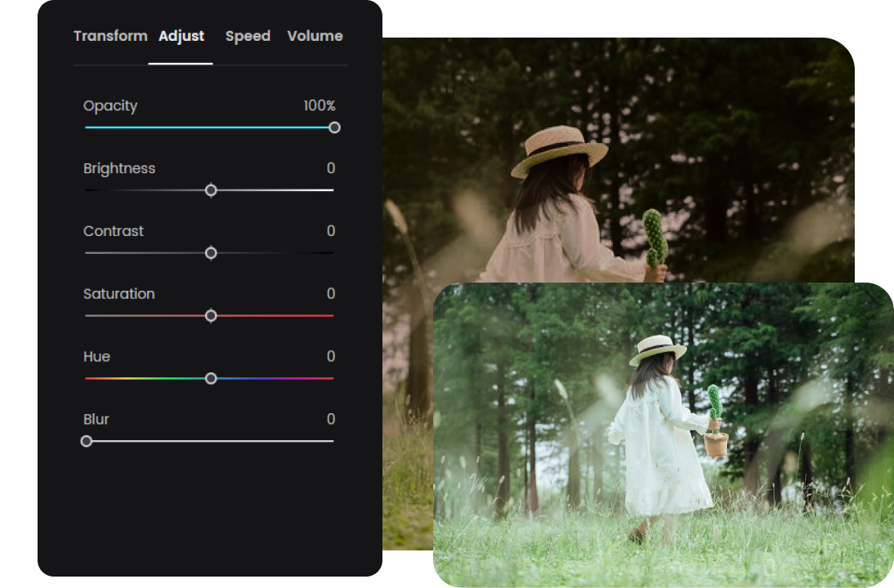Click the Contrast slider handle

(x=211, y=253)
